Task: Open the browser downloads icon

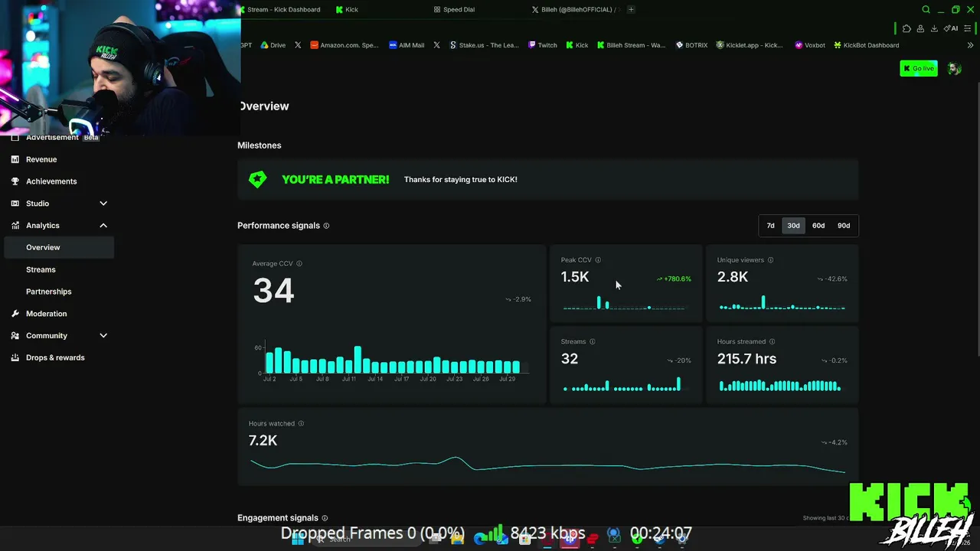Action: tap(934, 28)
